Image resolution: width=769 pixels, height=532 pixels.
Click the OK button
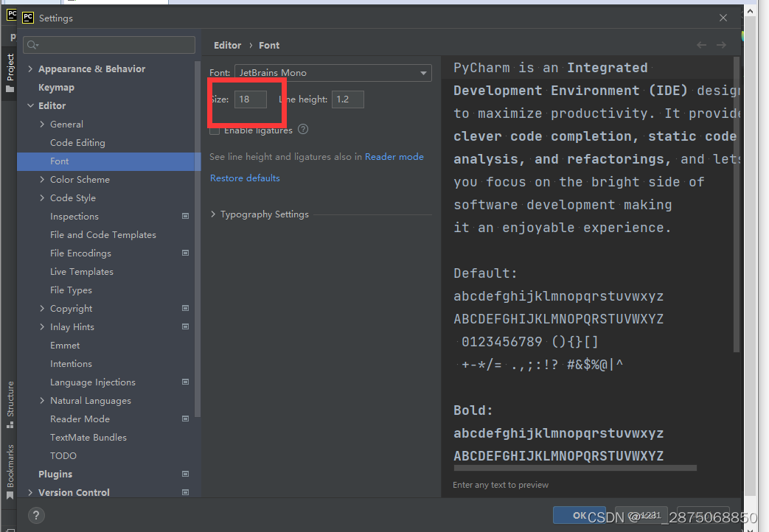click(580, 515)
